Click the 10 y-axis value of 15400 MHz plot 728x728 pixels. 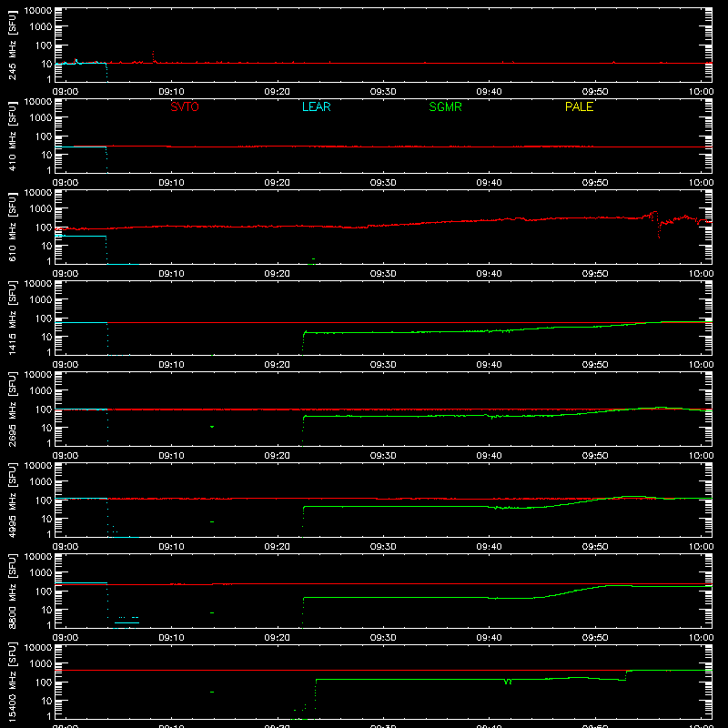tap(46, 701)
